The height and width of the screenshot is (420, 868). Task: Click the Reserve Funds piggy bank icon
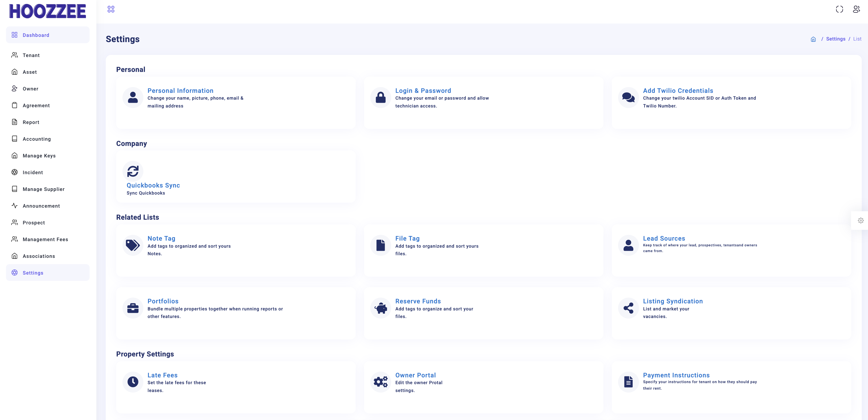pyautogui.click(x=380, y=308)
